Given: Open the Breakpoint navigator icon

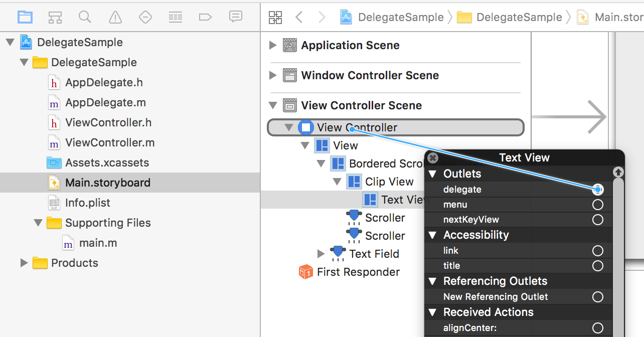Looking at the screenshot, I should click(x=206, y=17).
